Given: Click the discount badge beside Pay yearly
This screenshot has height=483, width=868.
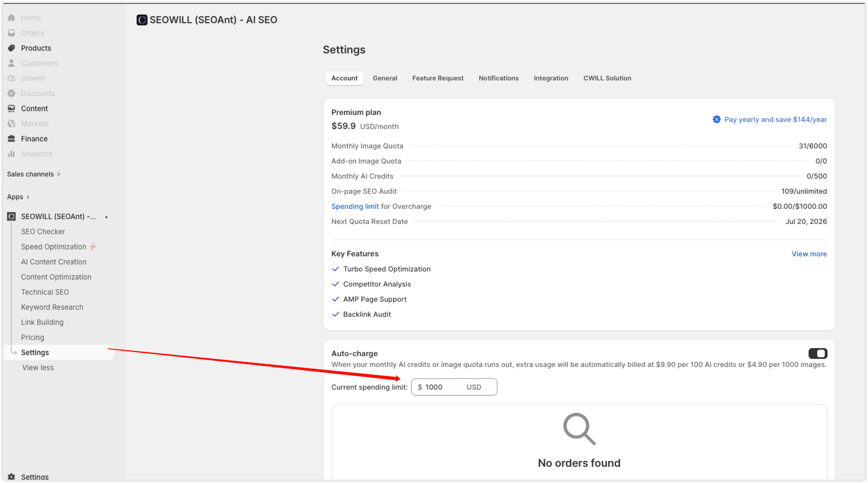Looking at the screenshot, I should (717, 119).
